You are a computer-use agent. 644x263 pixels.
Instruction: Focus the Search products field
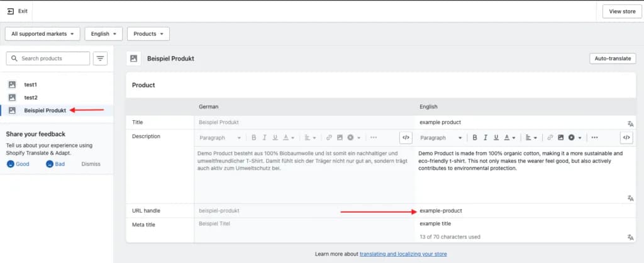click(48, 59)
